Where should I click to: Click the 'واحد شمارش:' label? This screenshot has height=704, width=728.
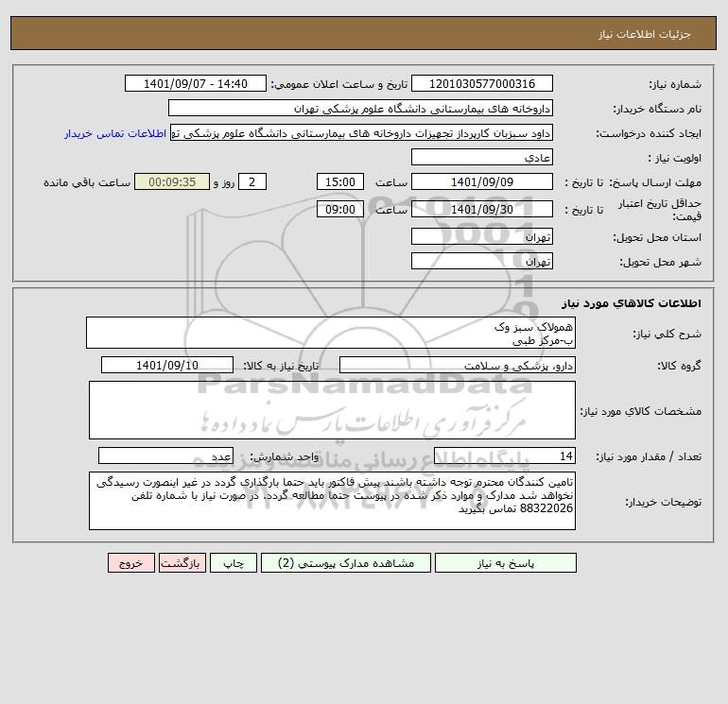[285, 456]
